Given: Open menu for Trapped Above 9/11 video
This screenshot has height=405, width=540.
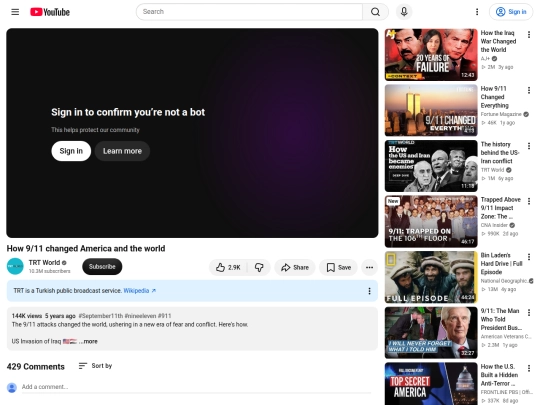Looking at the screenshot, I should coord(529,201).
